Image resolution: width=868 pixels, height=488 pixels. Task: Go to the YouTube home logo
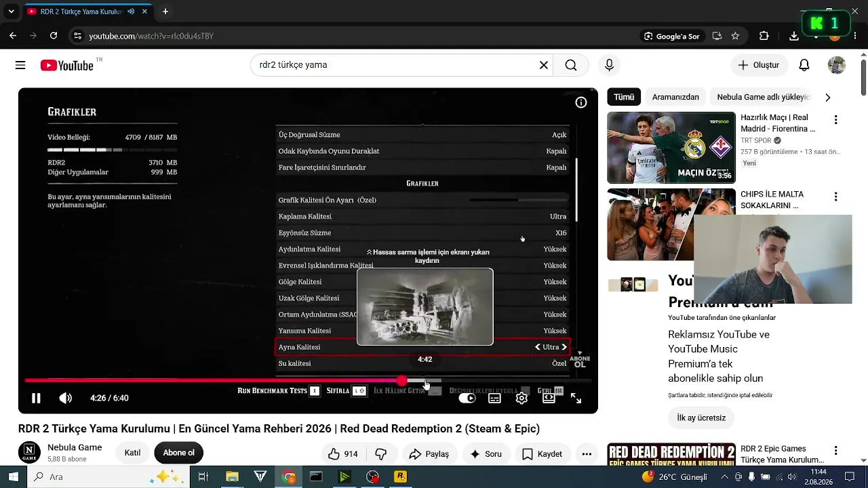pyautogui.click(x=66, y=65)
